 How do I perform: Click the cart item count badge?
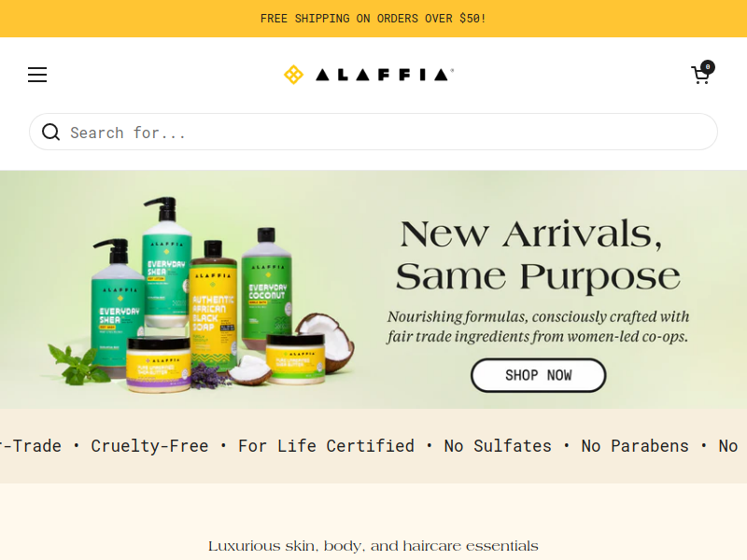[708, 66]
